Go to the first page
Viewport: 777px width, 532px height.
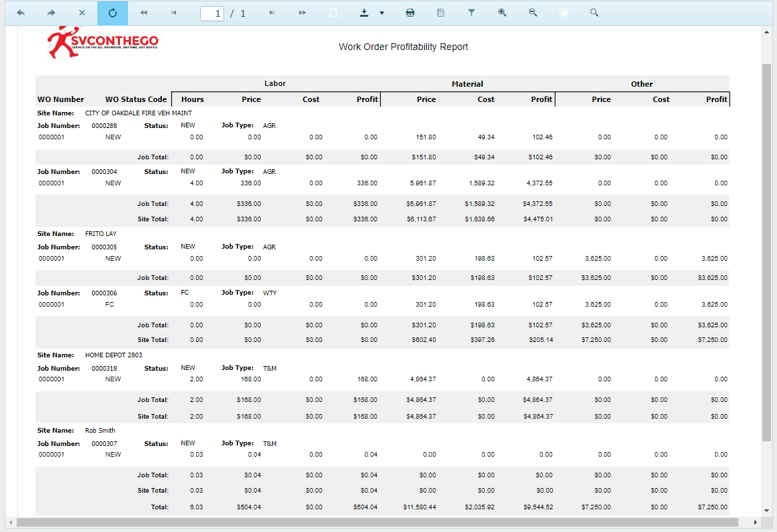coord(143,13)
